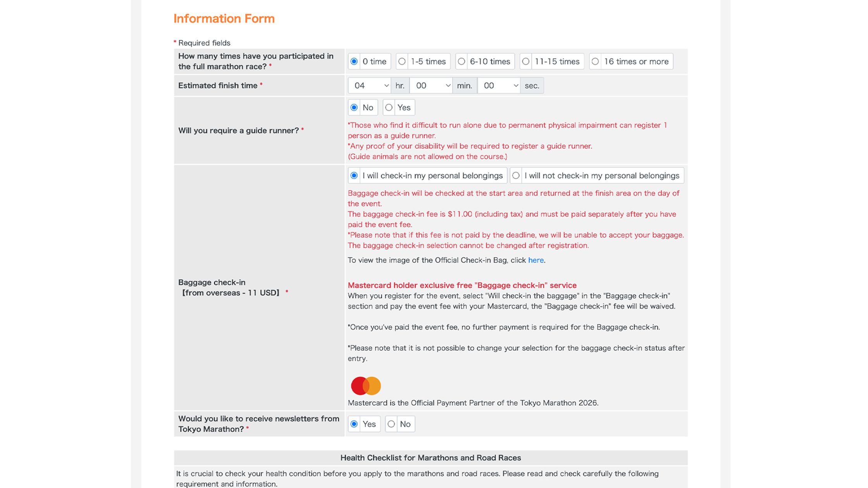Click the 'Estimated finish time' label
The width and height of the screenshot is (868, 488).
coord(217,86)
